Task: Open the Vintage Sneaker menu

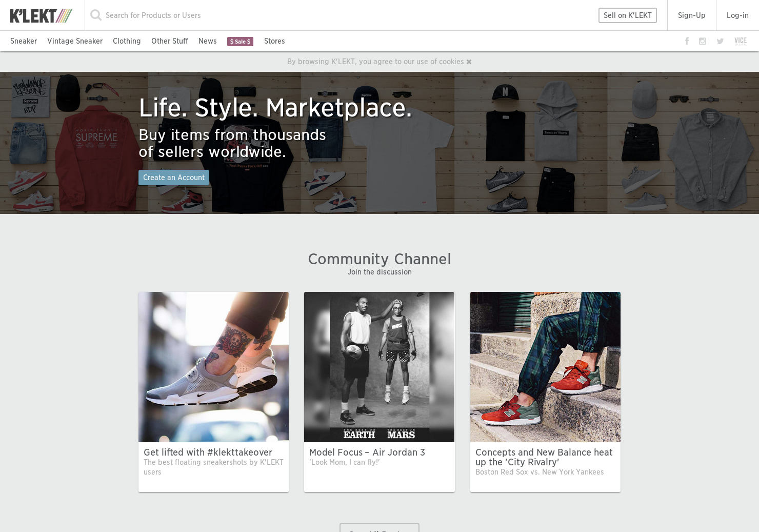Action: point(75,41)
